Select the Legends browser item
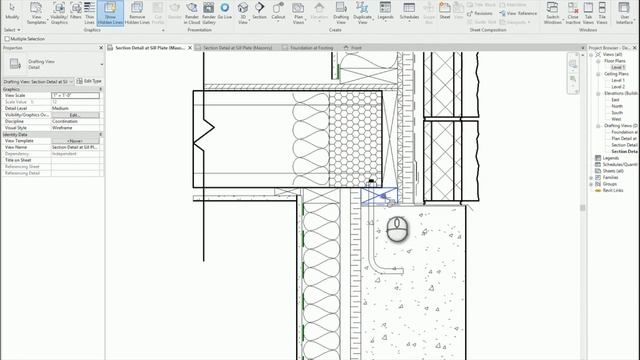The height and width of the screenshot is (360, 640). [x=611, y=158]
